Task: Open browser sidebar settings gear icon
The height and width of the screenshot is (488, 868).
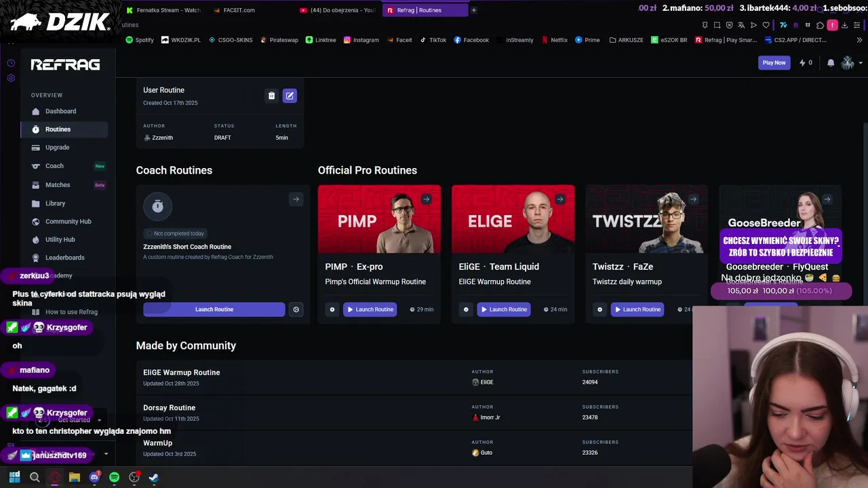Action: click(x=11, y=78)
